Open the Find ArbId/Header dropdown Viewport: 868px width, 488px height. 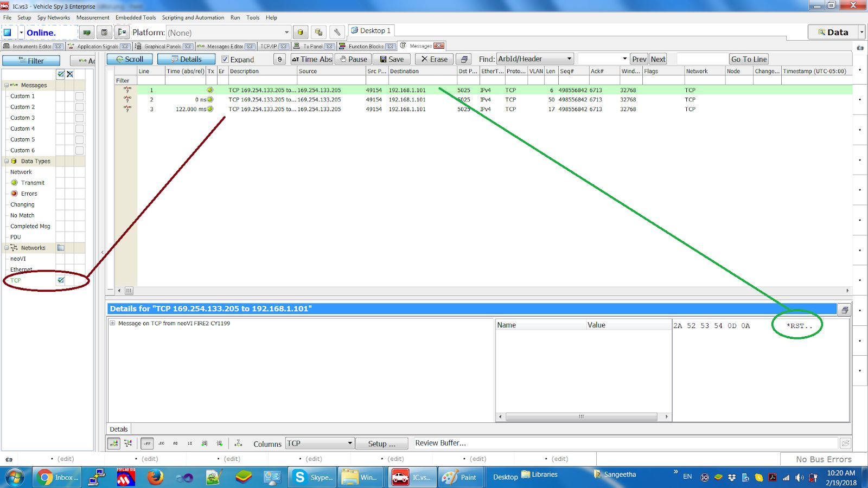click(x=569, y=59)
